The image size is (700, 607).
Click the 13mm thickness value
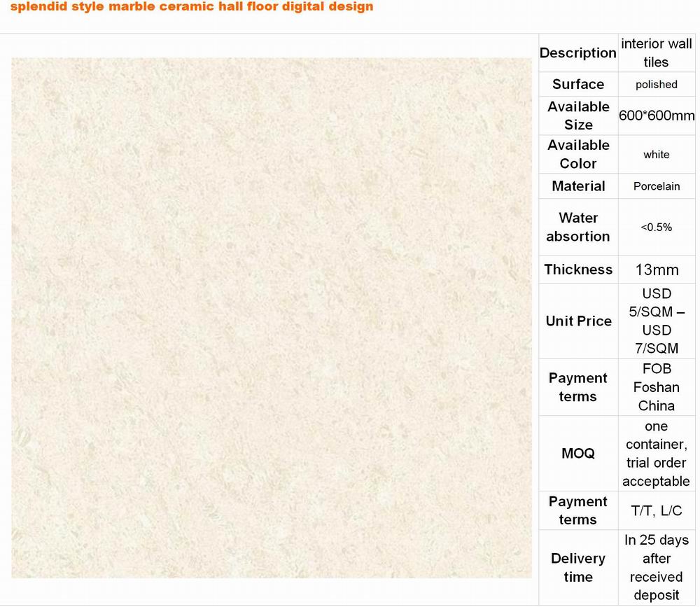(656, 270)
